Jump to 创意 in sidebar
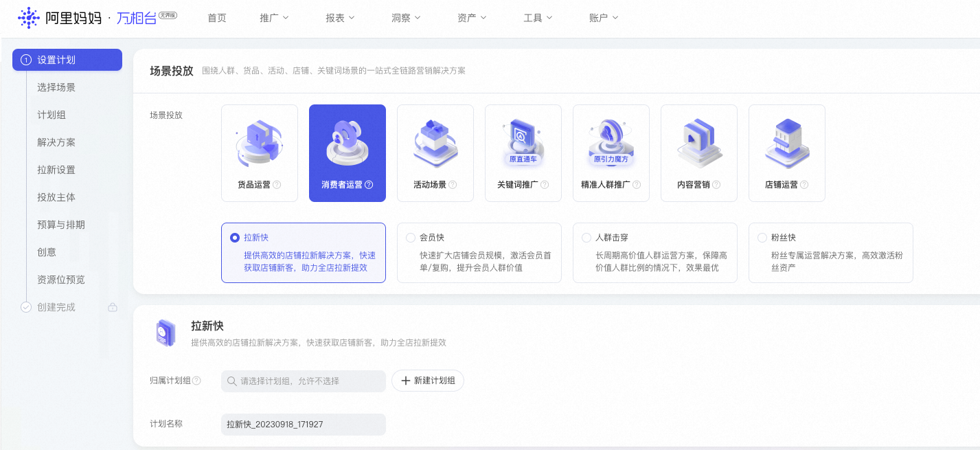The width and height of the screenshot is (980, 450). point(47,252)
